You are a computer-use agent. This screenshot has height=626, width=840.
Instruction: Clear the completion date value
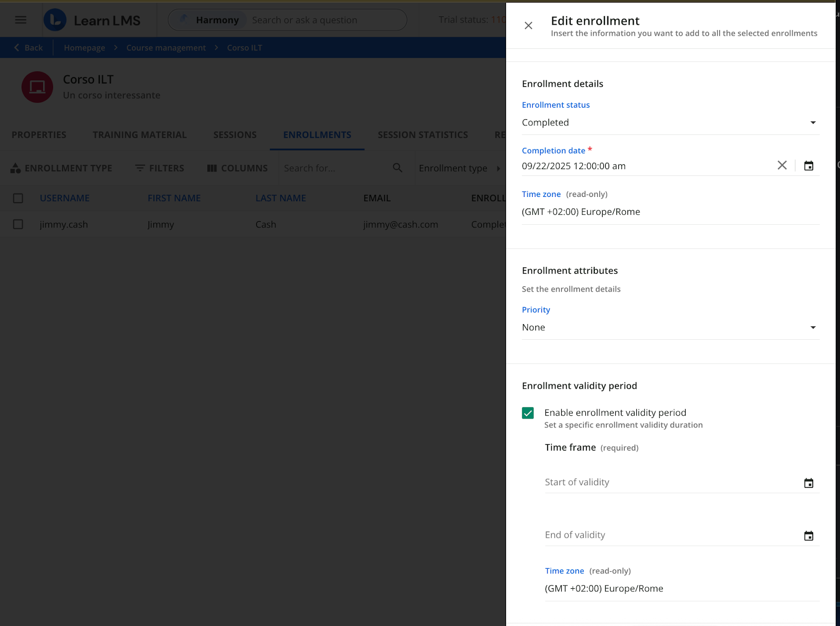pyautogui.click(x=782, y=165)
